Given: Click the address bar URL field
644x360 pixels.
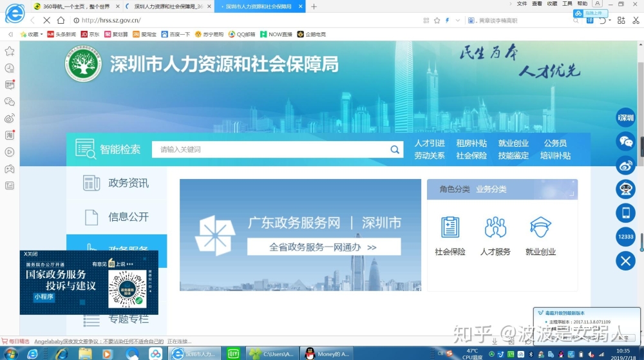Looking at the screenshot, I should pos(247,20).
